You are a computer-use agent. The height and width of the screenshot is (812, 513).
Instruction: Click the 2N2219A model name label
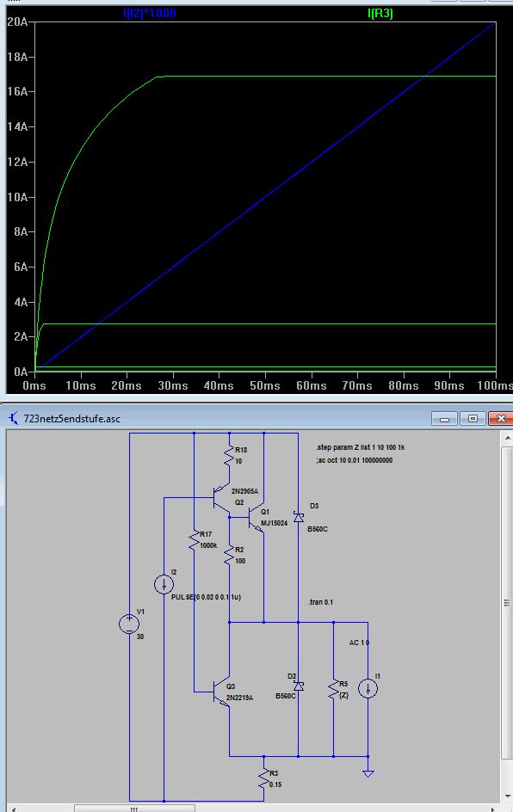(239, 698)
